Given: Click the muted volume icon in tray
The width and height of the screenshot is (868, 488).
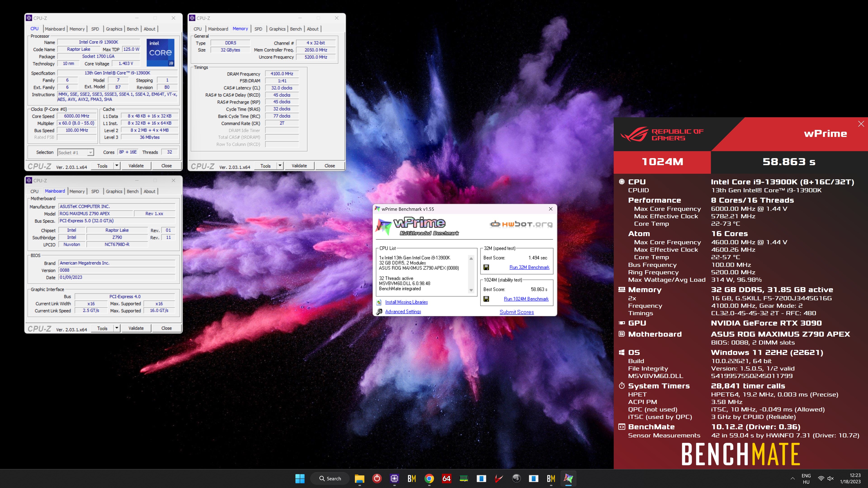Looking at the screenshot, I should [x=831, y=479].
